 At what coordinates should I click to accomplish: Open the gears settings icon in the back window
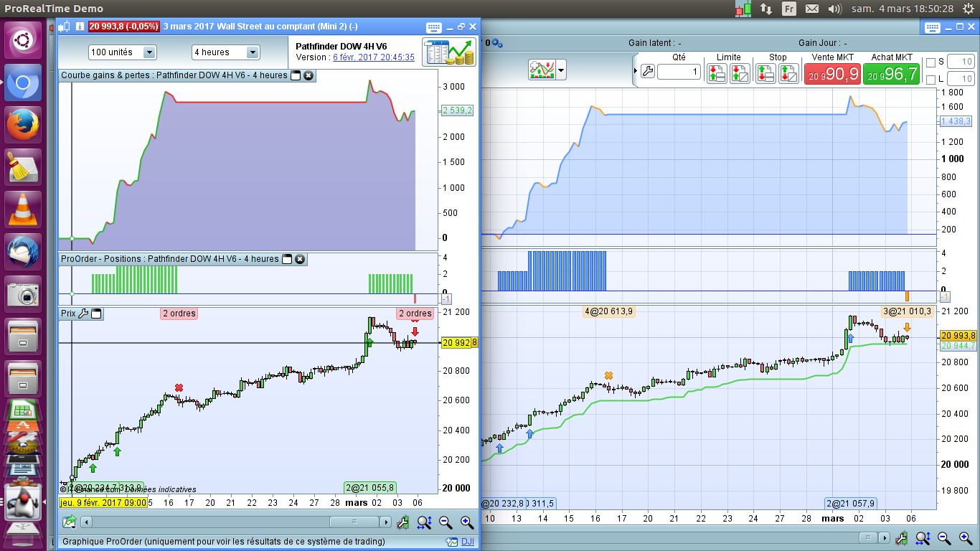tap(497, 43)
